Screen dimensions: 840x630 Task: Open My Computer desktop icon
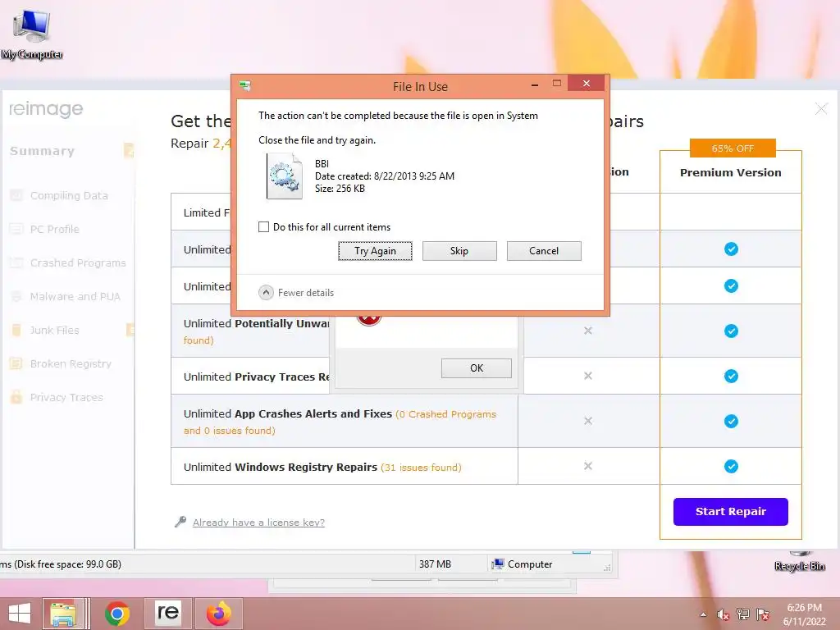coord(32,33)
